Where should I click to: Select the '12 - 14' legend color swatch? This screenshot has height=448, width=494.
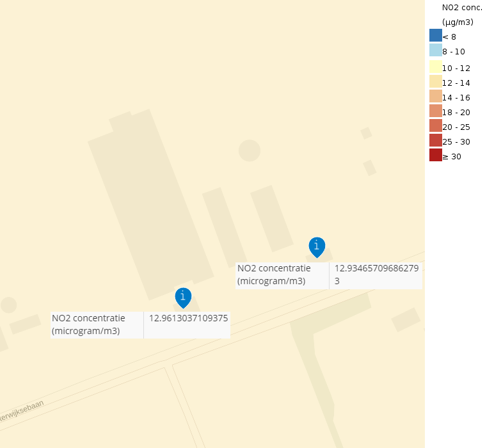pos(435,81)
